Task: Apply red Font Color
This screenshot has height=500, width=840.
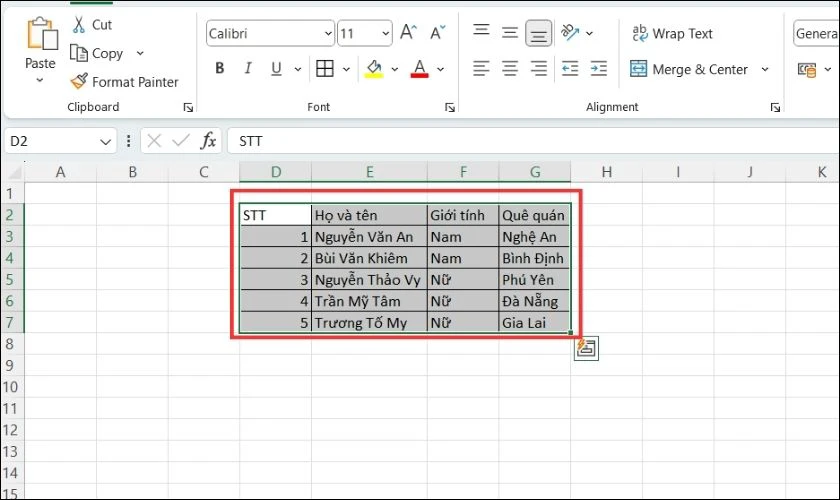Action: pyautogui.click(x=419, y=69)
